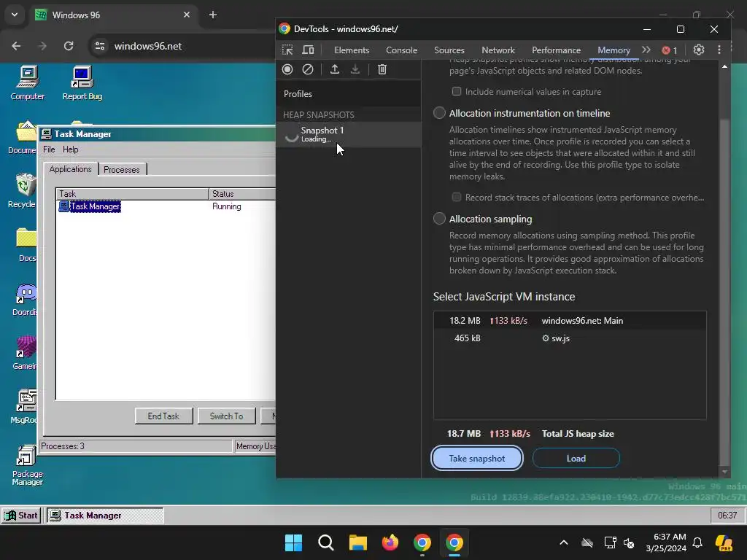Click Switch To in Task Manager
747x560 pixels.
226,416
